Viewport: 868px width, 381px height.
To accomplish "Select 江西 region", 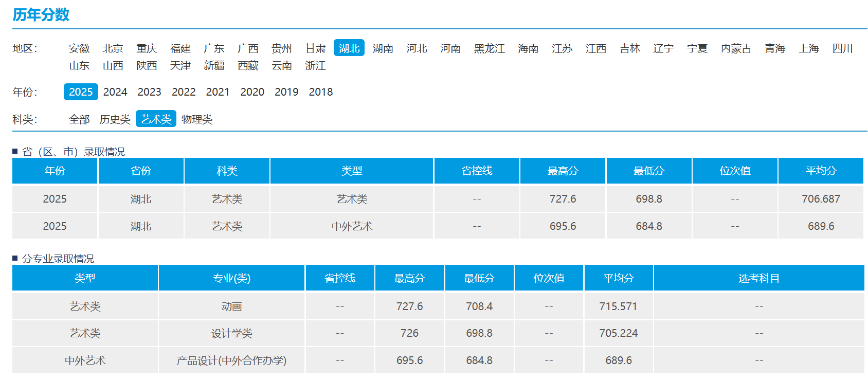I will (596, 48).
